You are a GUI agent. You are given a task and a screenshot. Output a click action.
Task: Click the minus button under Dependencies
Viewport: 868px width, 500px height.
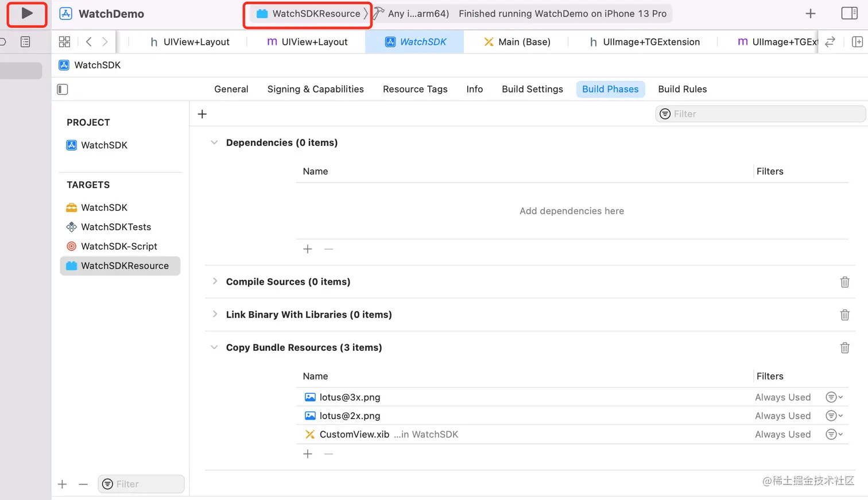pyautogui.click(x=328, y=249)
